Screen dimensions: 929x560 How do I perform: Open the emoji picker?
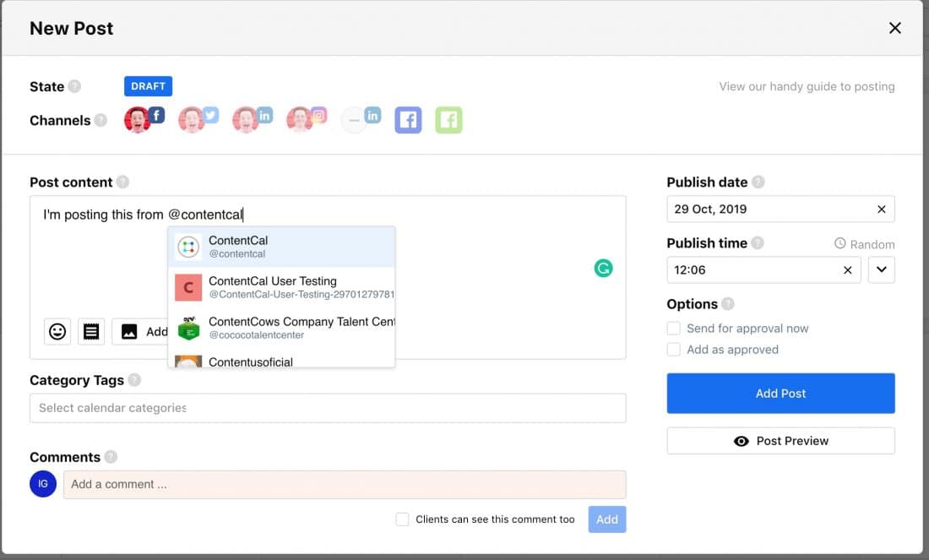click(x=57, y=331)
